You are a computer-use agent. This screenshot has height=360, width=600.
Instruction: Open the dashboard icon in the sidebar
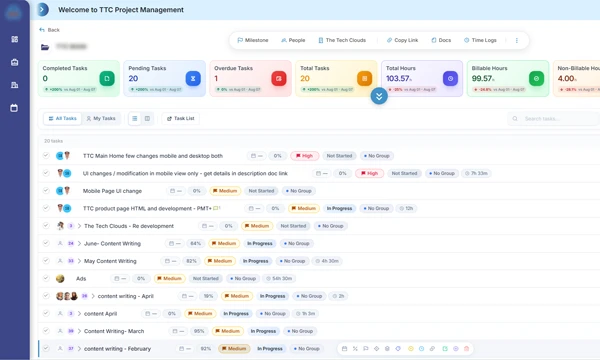point(15,39)
